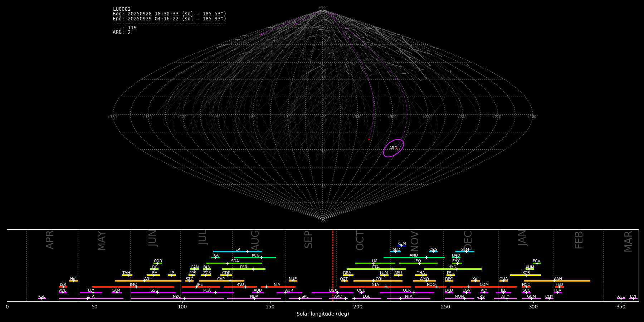Select the KSE shower bar
Viewport: 644px width, 322px height.
42,298
